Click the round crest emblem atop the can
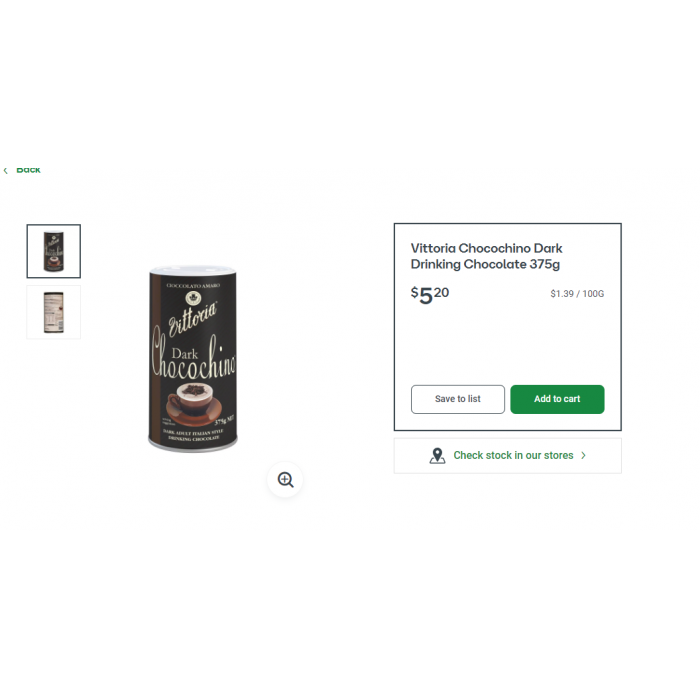Image resolution: width=700 pixels, height=700 pixels. pyautogui.click(x=193, y=298)
